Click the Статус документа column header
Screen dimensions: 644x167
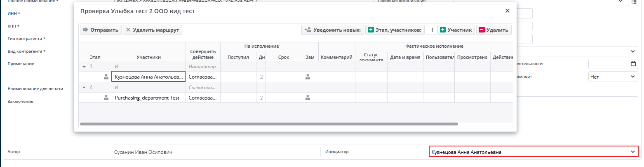click(x=371, y=57)
